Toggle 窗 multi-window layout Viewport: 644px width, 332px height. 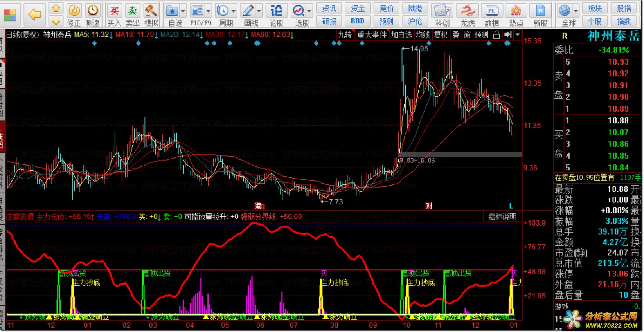pos(467,35)
